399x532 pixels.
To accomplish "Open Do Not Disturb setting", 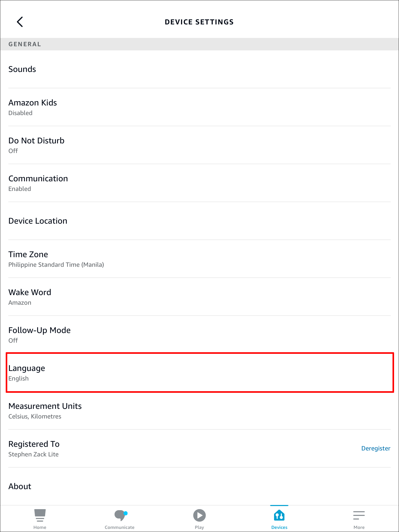I will [x=36, y=145].
